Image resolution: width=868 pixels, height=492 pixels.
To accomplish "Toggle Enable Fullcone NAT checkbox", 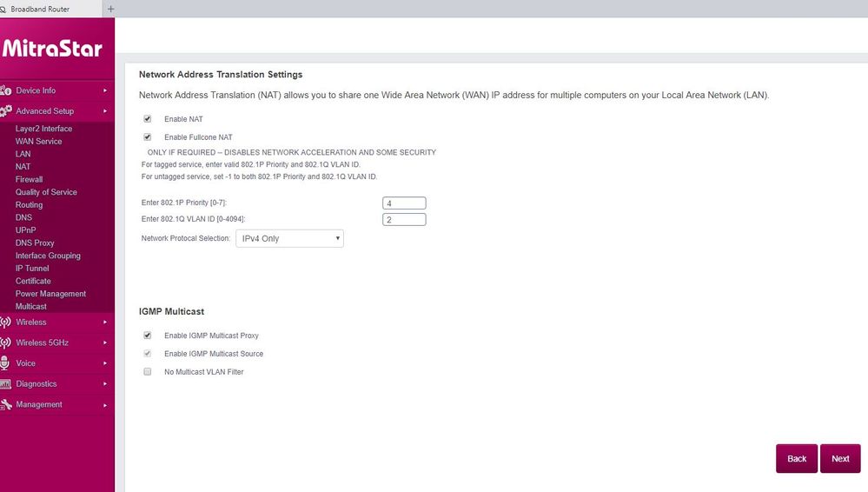I will [148, 137].
